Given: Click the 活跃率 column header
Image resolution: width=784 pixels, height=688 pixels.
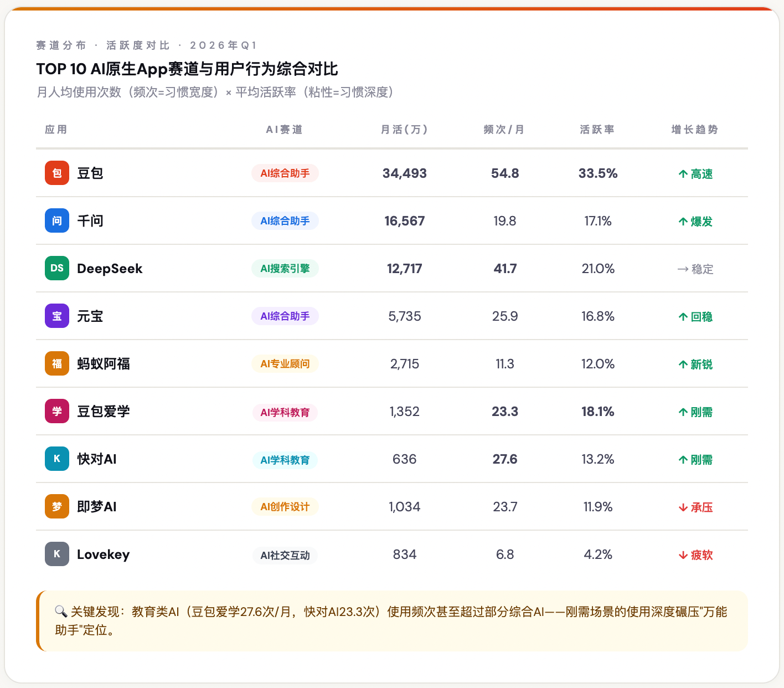Looking at the screenshot, I should tap(597, 130).
